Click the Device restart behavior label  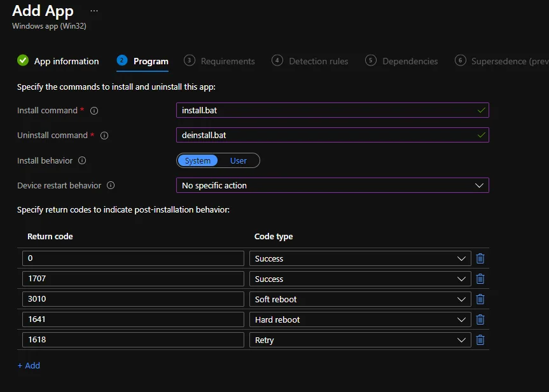point(59,185)
